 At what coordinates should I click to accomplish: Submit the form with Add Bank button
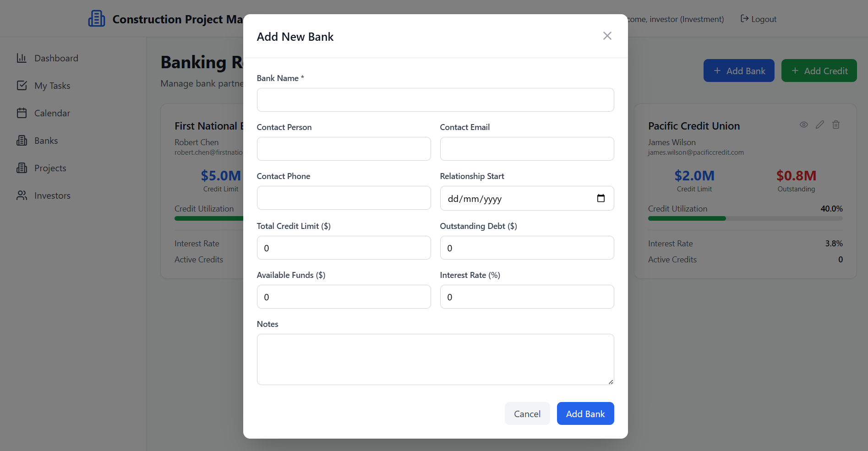click(585, 413)
